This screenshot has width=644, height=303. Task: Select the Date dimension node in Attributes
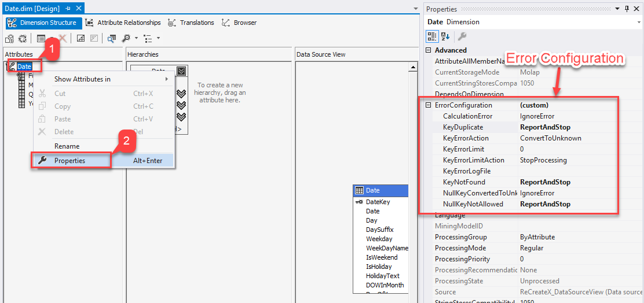[x=24, y=66]
